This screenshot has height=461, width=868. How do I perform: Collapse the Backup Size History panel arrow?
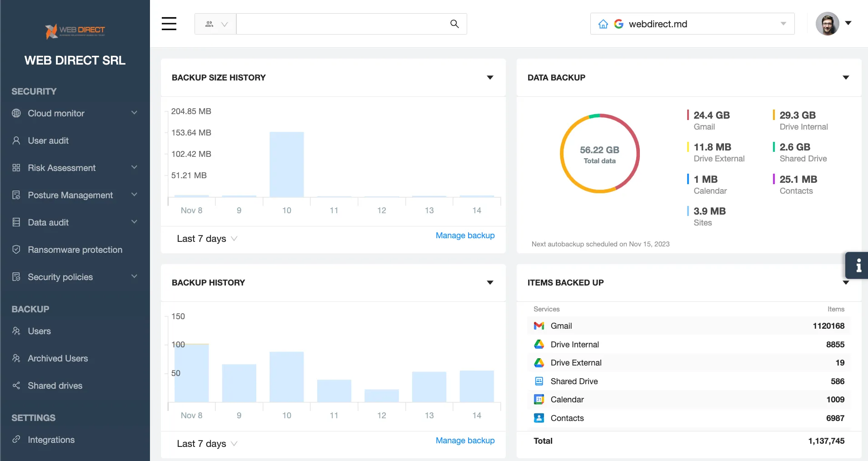(490, 78)
